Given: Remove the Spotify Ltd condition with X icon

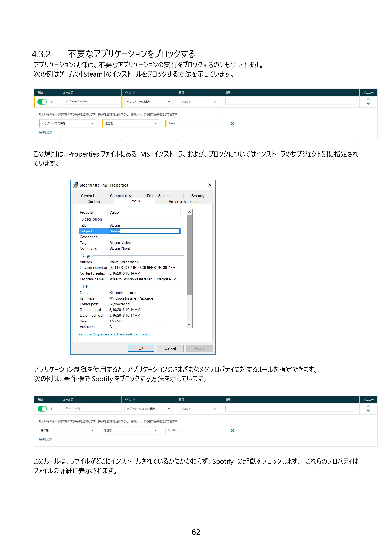Looking at the screenshot, I should 232,431.
